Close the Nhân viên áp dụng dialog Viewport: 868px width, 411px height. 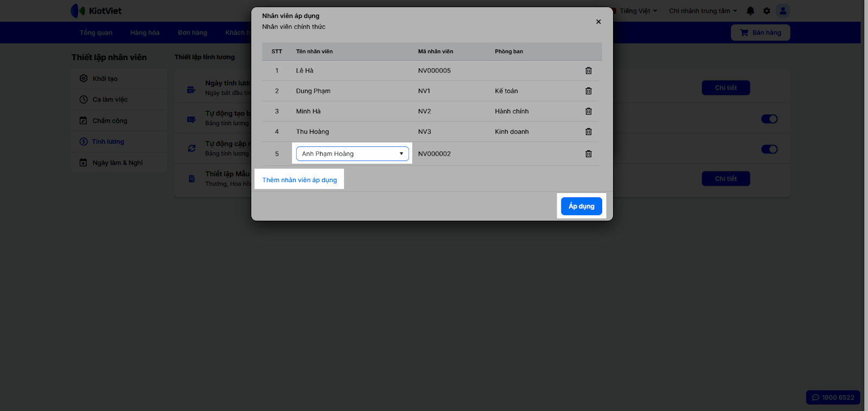coord(598,22)
